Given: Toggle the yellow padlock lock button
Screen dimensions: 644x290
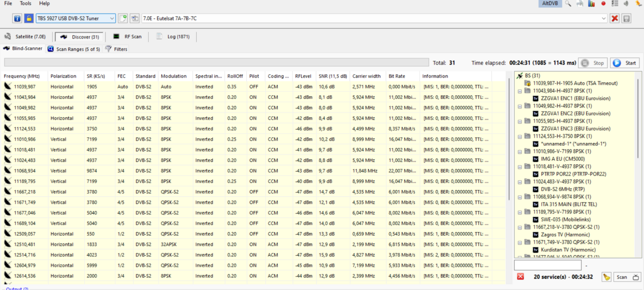Looking at the screenshot, I should click(29, 19).
